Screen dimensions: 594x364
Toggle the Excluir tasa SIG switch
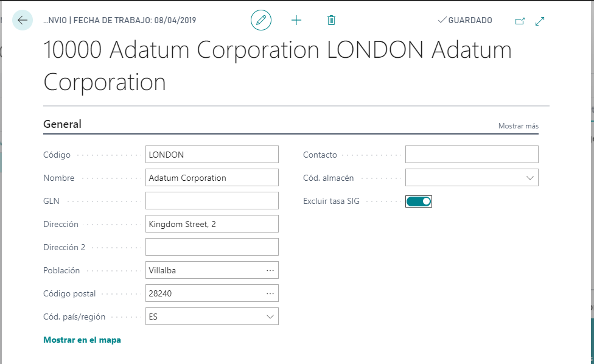(419, 201)
